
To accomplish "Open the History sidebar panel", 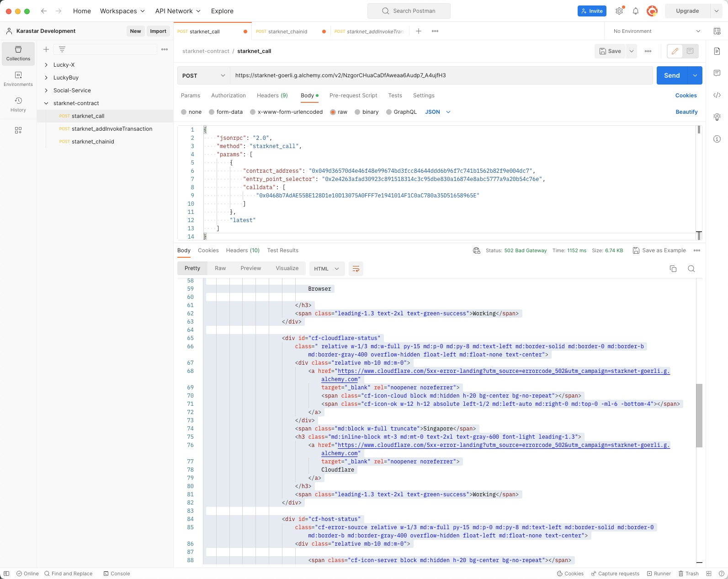I will (18, 105).
